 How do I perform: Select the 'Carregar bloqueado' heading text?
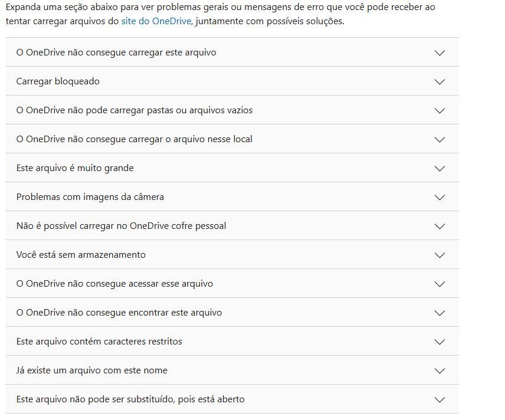coord(58,81)
